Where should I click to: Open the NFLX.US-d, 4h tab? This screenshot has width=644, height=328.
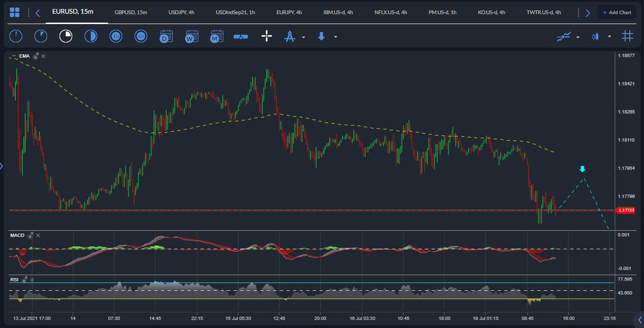point(390,12)
